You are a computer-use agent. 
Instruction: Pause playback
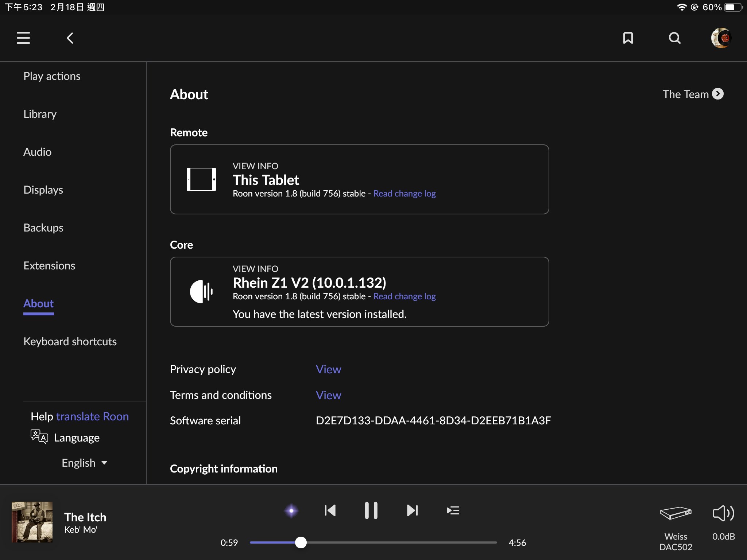click(371, 510)
